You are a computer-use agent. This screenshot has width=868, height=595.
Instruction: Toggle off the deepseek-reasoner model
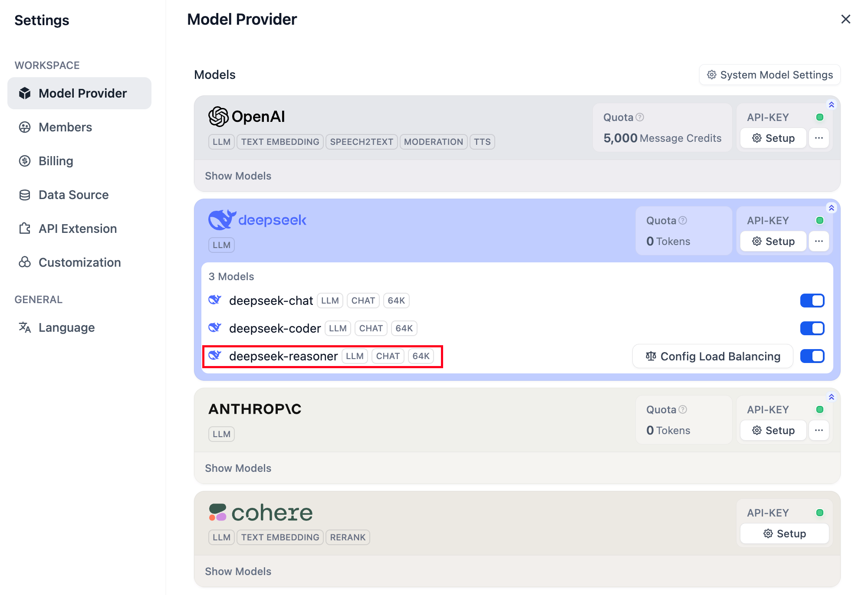click(812, 356)
